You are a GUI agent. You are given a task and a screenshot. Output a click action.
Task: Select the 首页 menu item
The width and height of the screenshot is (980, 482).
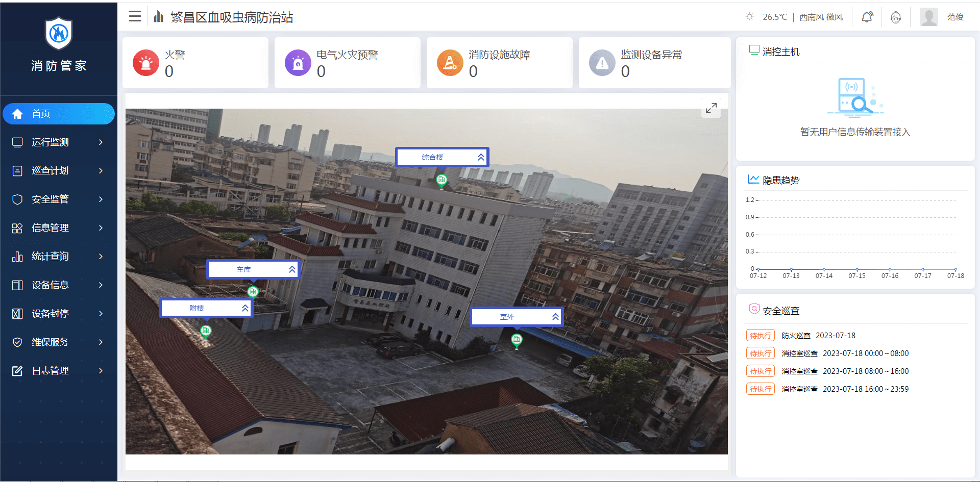(59, 114)
